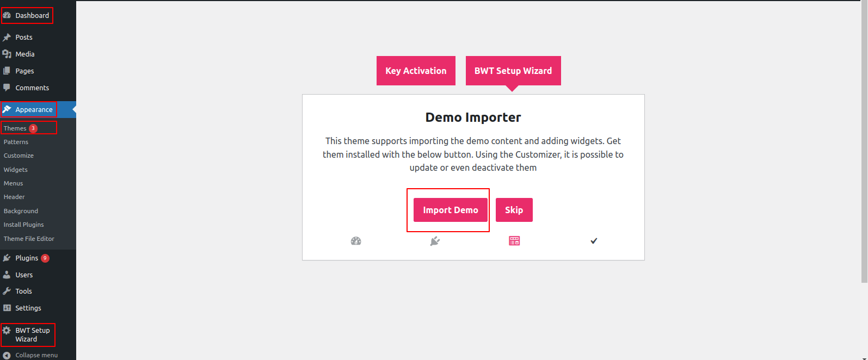The image size is (868, 360).
Task: Collapse the admin sidebar menu
Action: (x=30, y=355)
